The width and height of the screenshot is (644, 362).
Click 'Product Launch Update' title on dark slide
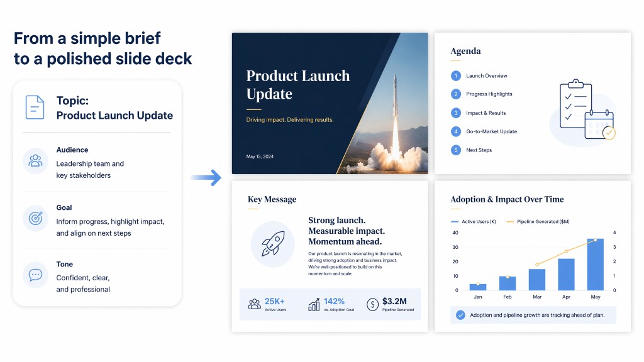coord(297,85)
